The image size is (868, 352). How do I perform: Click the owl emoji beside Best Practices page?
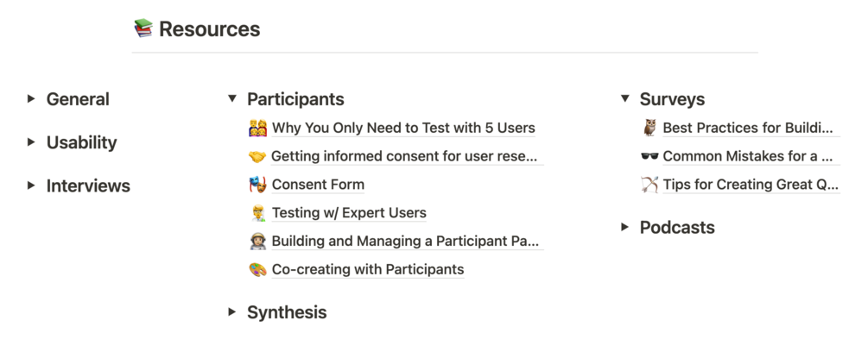pyautogui.click(x=649, y=129)
